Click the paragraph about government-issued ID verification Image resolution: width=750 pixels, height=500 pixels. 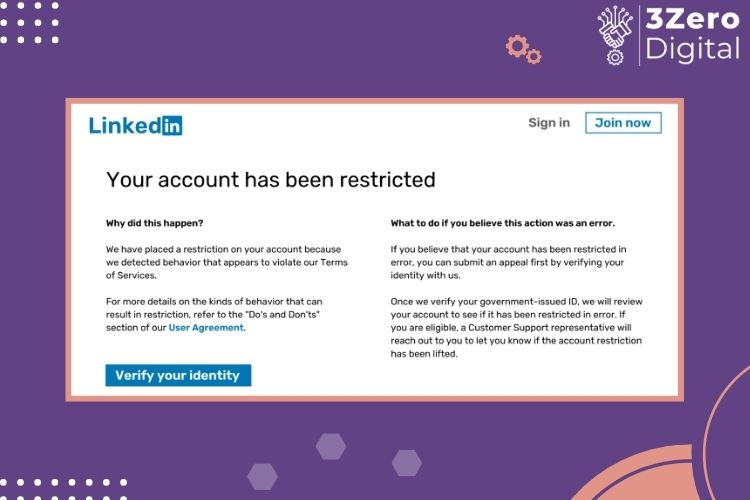[x=517, y=328]
